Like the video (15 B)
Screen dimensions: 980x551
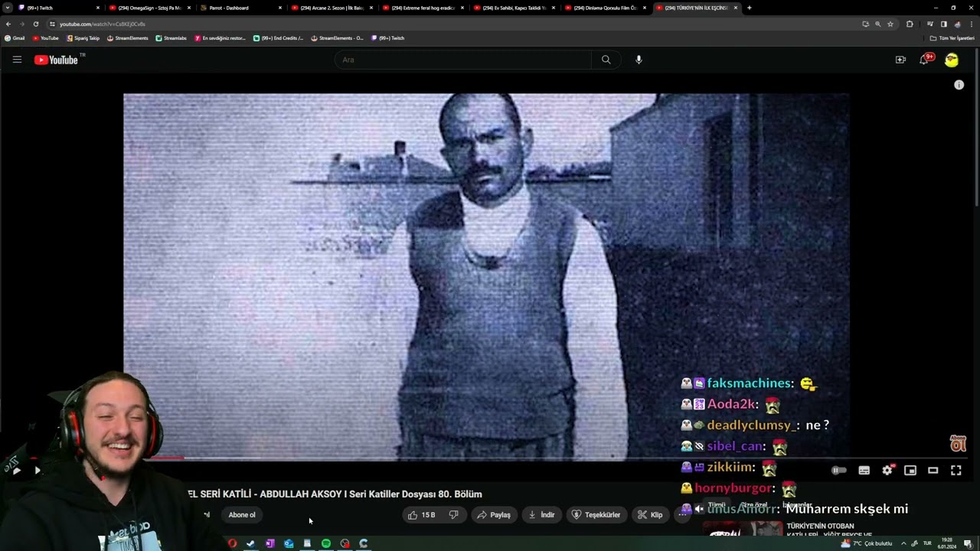click(x=422, y=515)
